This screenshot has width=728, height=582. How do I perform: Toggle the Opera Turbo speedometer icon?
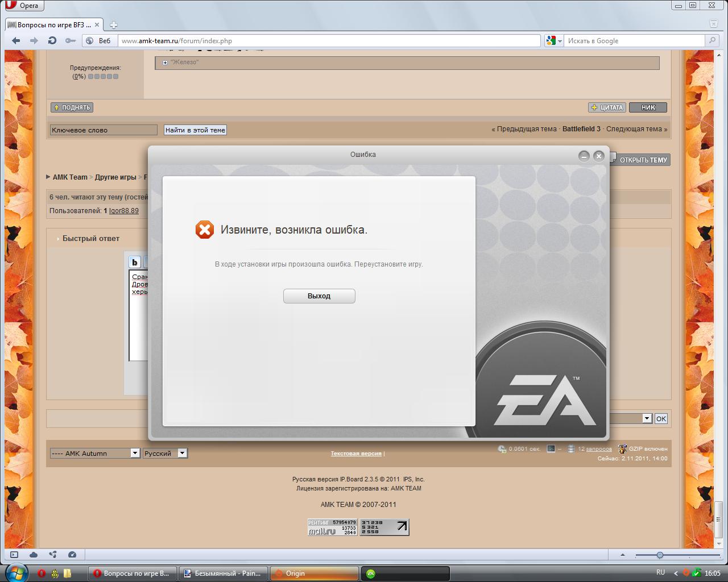click(x=72, y=555)
